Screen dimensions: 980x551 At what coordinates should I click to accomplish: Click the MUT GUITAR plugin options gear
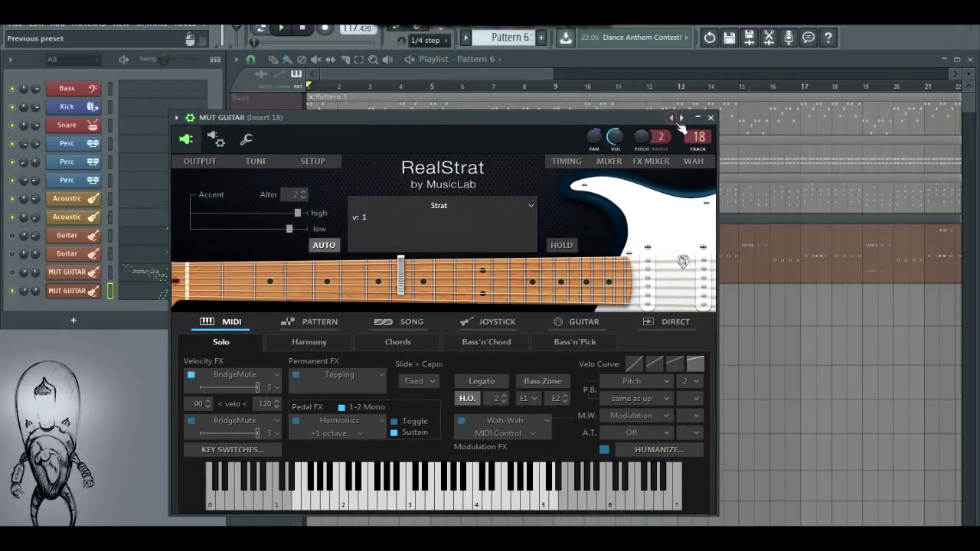pos(190,118)
